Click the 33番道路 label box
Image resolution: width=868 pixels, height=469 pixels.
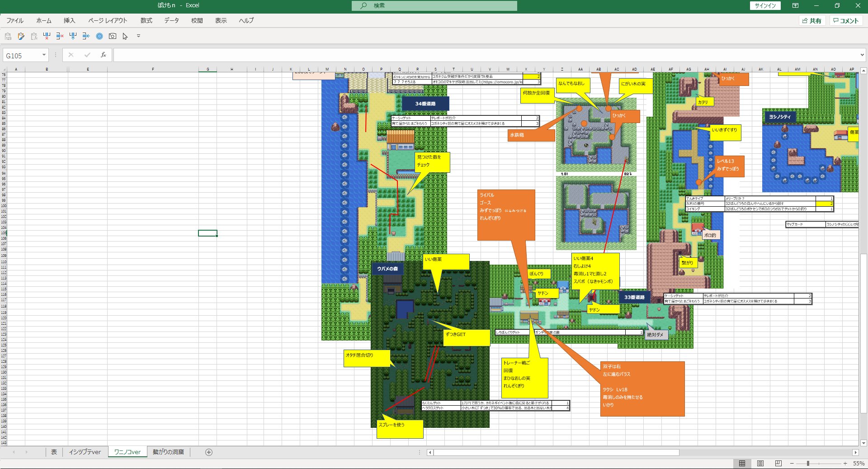tap(634, 297)
